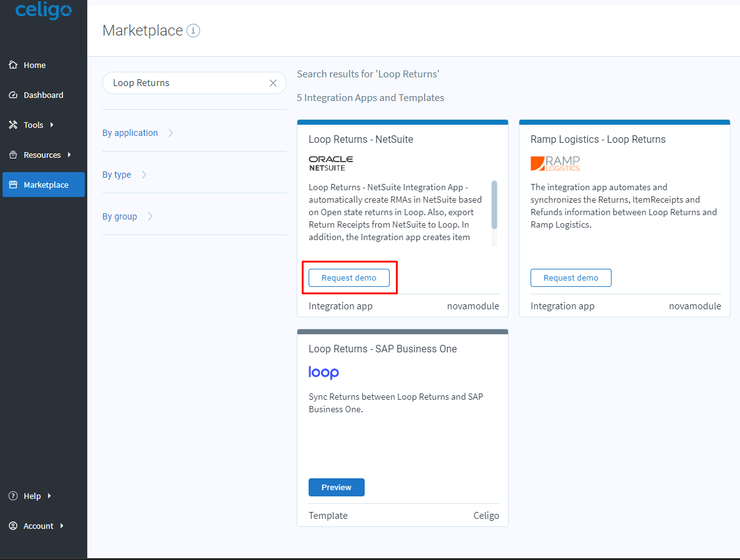Open the Tools menu item
The height and width of the screenshot is (560, 740).
coord(44,125)
